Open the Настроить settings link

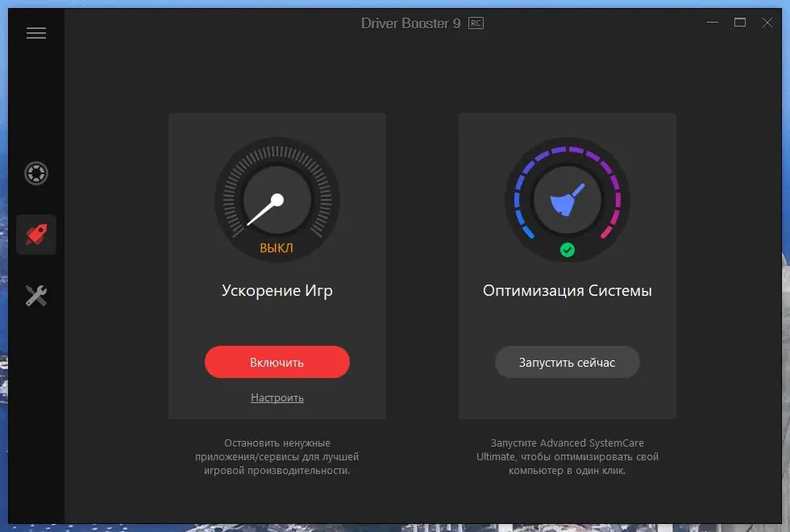(x=276, y=397)
